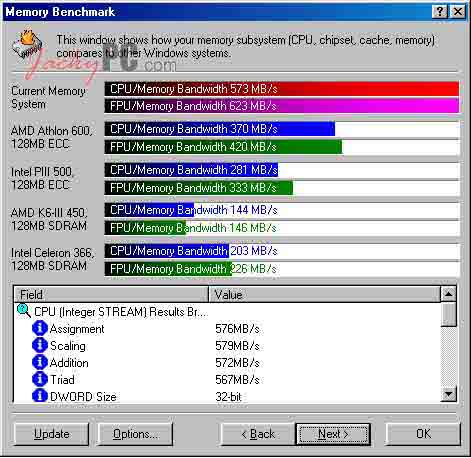The width and height of the screenshot is (471, 458).
Task: Click the magenta FPU/Memory Bandwidth 623 MB/s bar
Action: (x=282, y=106)
